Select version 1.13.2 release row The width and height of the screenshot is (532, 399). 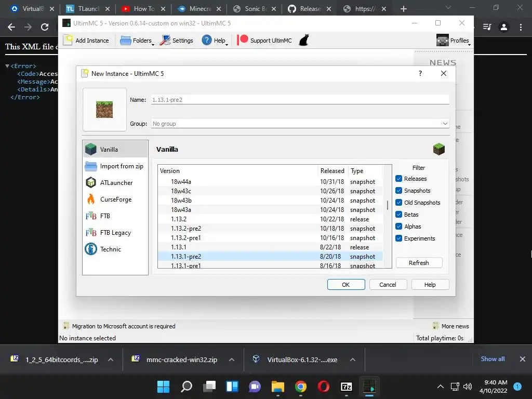tap(270, 219)
